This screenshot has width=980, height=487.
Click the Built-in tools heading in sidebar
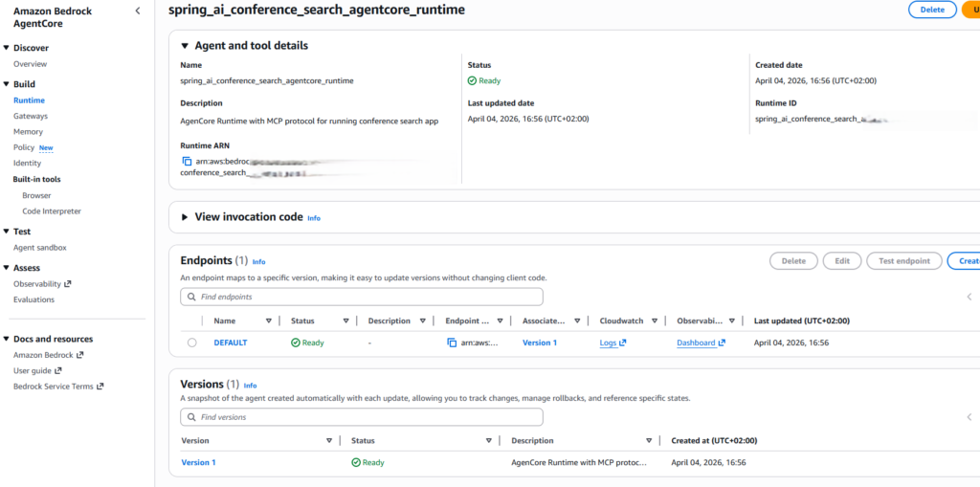coord(37,180)
